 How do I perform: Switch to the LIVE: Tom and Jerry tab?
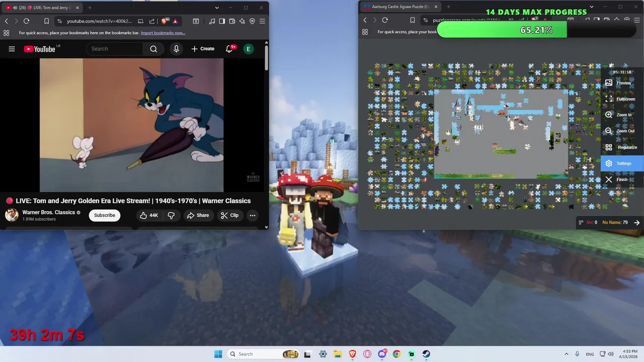pyautogui.click(x=42, y=8)
